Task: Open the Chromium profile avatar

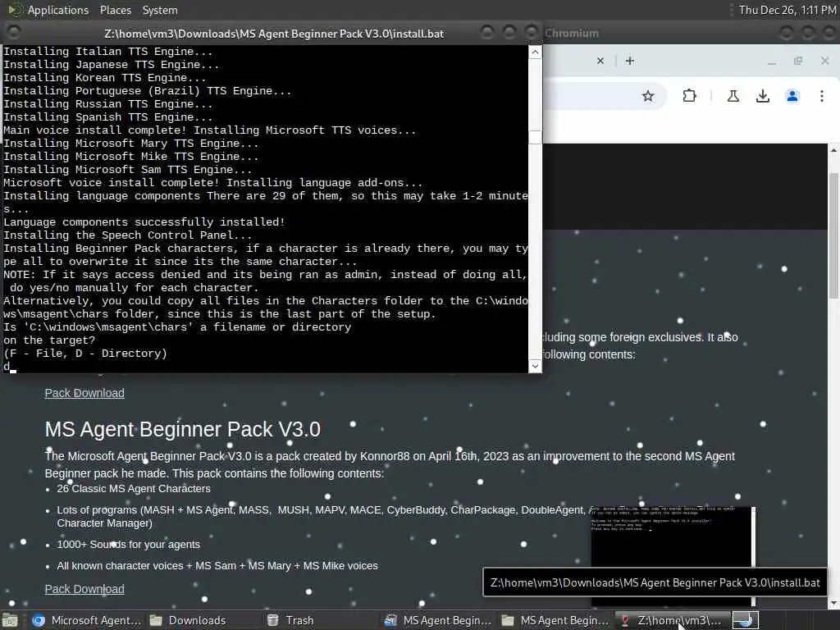Action: point(792,97)
